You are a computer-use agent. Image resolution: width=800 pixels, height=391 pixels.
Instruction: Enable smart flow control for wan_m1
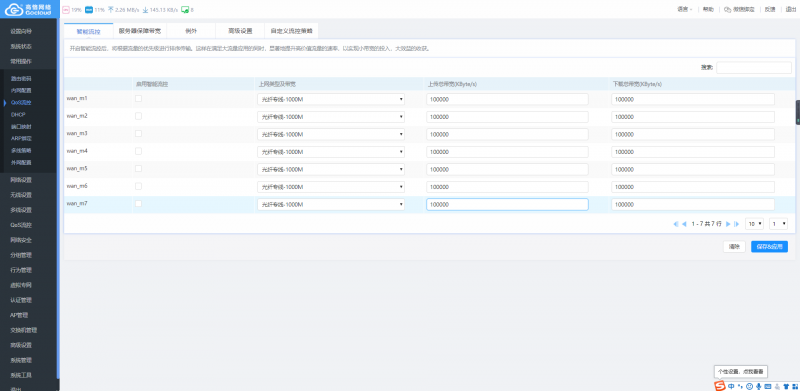point(138,99)
